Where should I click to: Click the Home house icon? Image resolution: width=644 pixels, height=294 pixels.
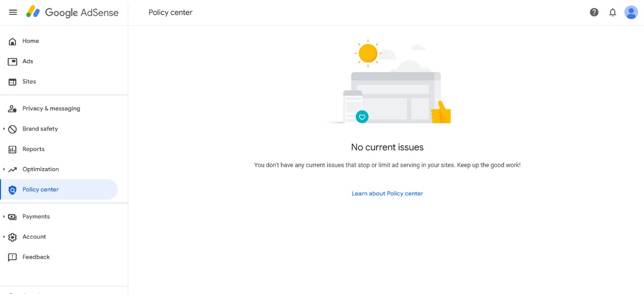(x=13, y=41)
